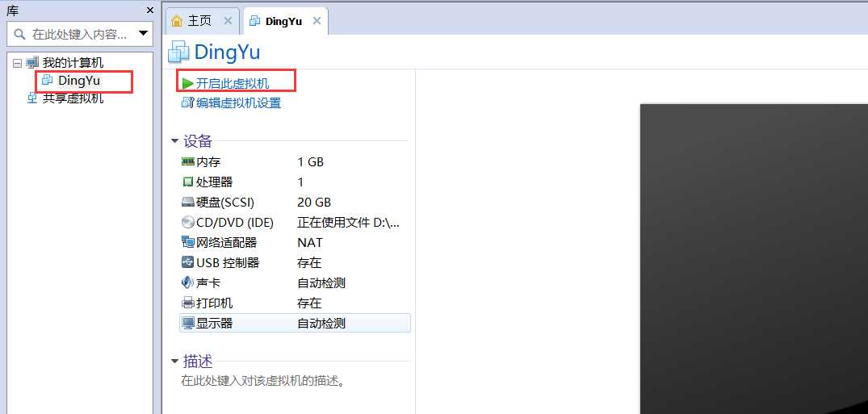Click the edit settings wrench icon
The height and width of the screenshot is (414, 868).
point(188,102)
